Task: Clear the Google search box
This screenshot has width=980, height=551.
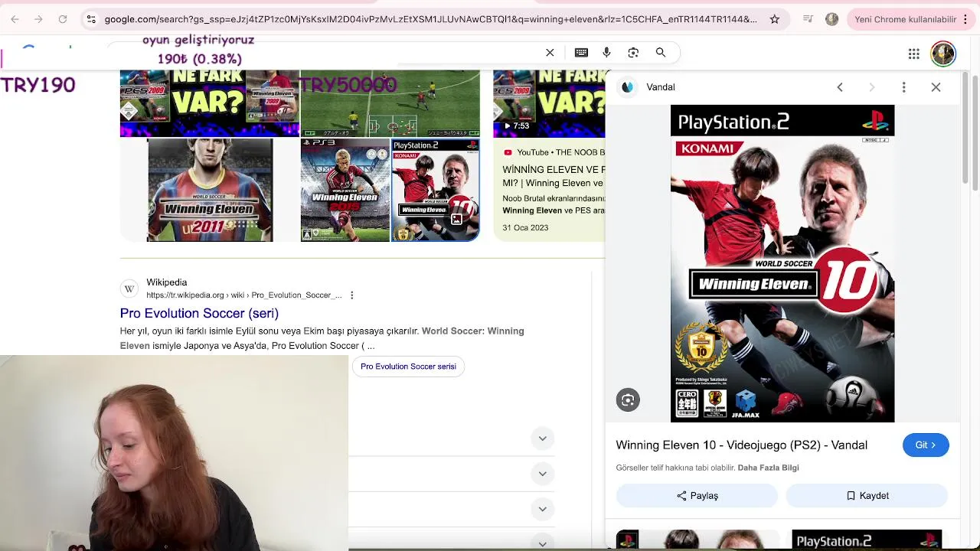Action: pyautogui.click(x=550, y=53)
